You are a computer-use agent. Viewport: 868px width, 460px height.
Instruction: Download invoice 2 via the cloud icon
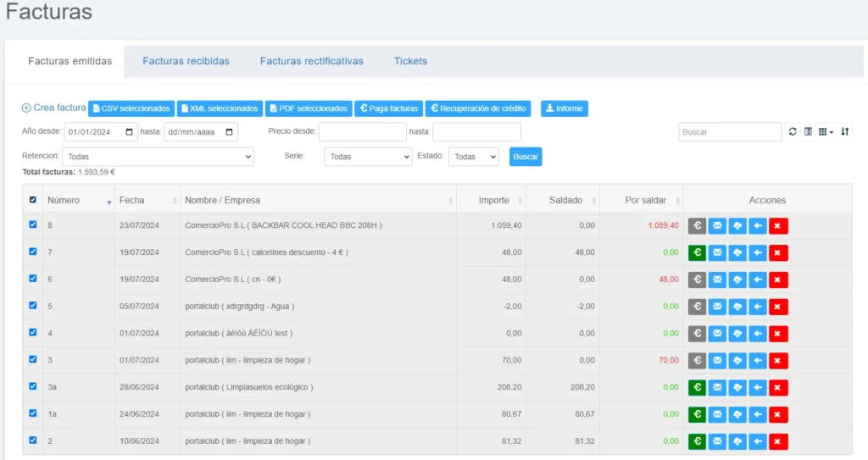click(737, 441)
